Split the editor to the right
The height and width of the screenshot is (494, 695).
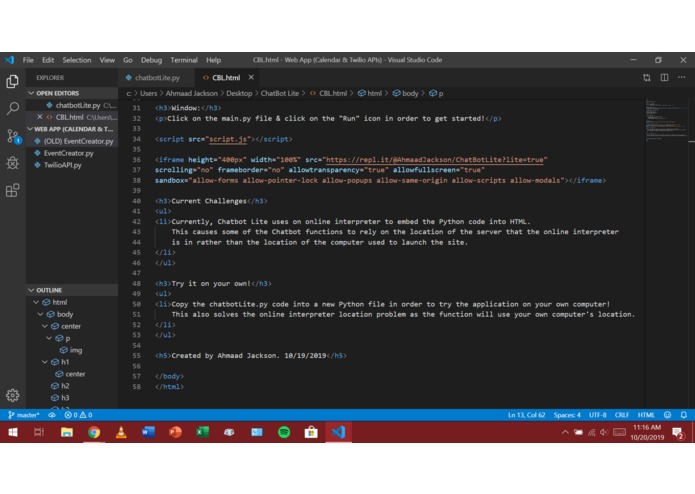[664, 78]
